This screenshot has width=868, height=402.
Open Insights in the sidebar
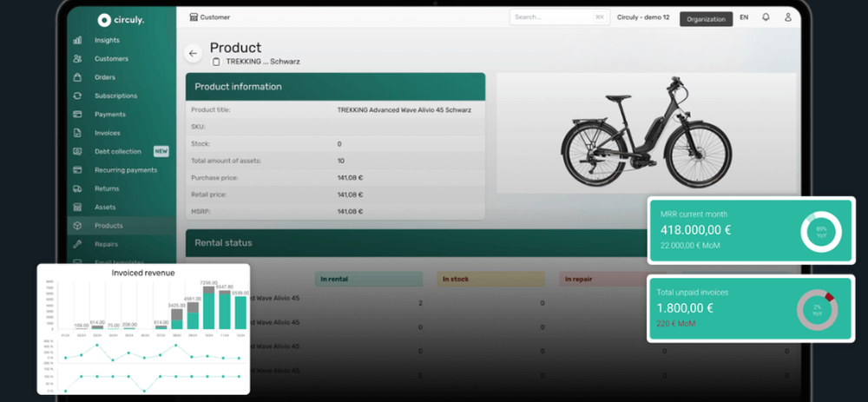(x=107, y=40)
